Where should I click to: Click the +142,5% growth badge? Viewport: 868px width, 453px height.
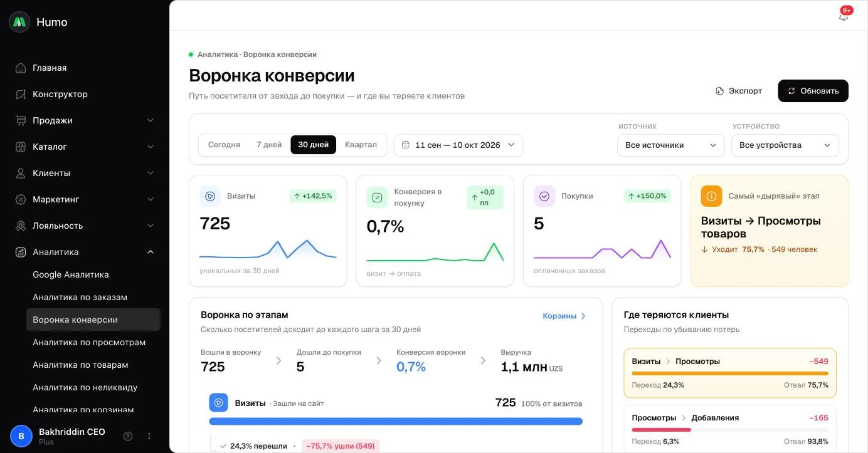coord(313,196)
